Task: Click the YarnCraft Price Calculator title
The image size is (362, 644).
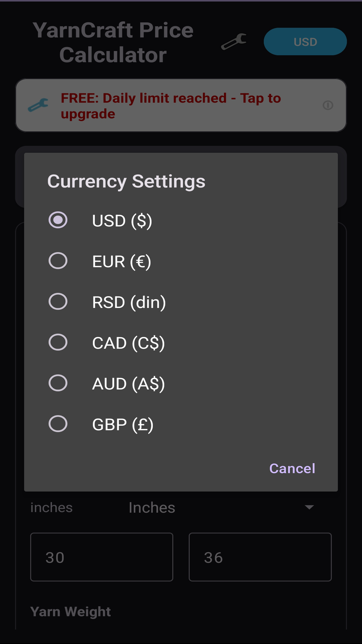Action: [113, 42]
